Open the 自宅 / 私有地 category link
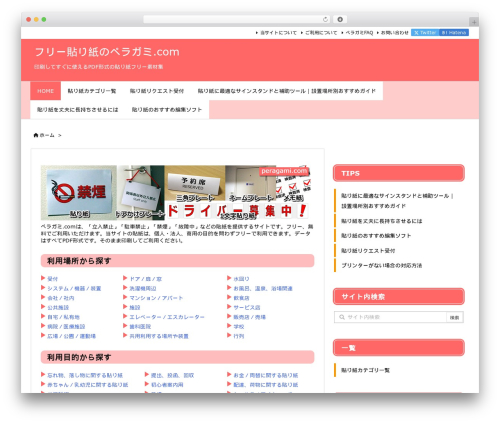The image size is (500, 423). 63,317
